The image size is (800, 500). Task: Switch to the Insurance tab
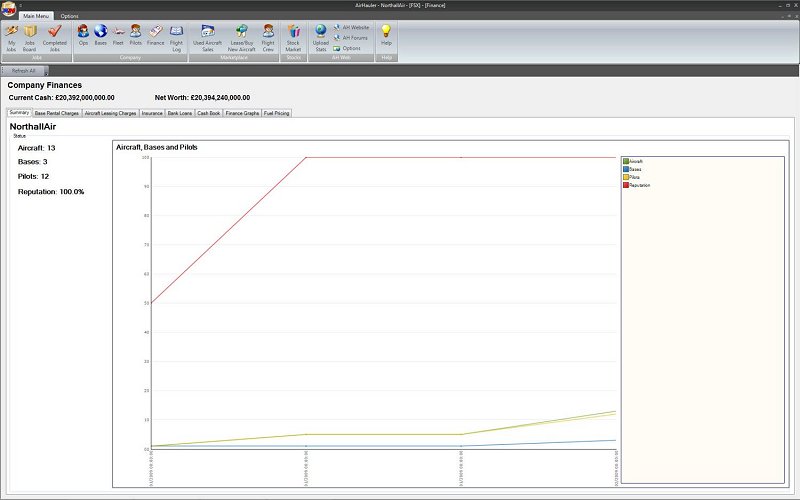pos(152,113)
